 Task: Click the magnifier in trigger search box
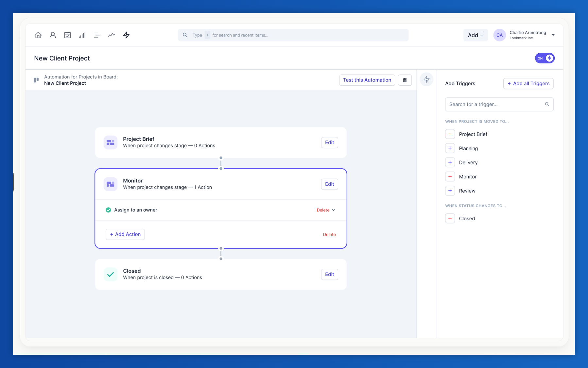tap(547, 104)
